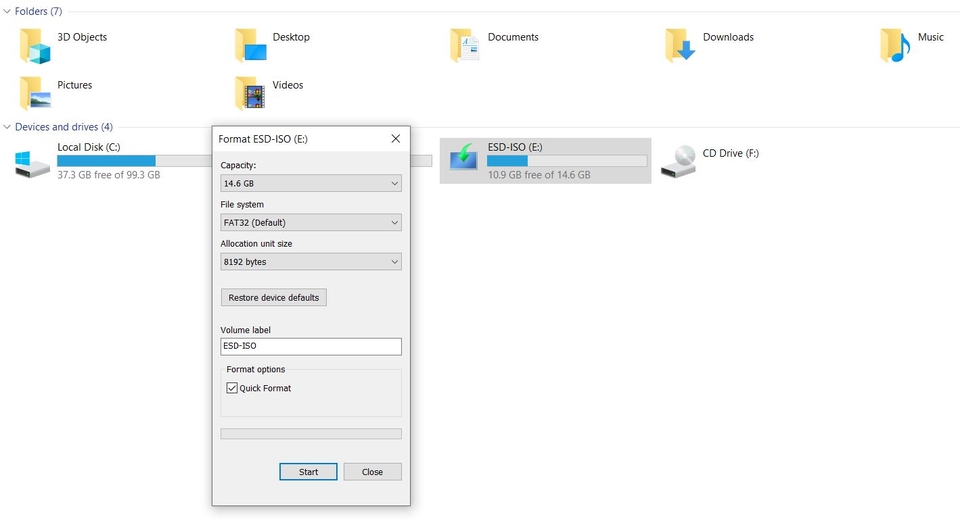
Task: Click the Close button in Format dialog
Action: [372, 472]
